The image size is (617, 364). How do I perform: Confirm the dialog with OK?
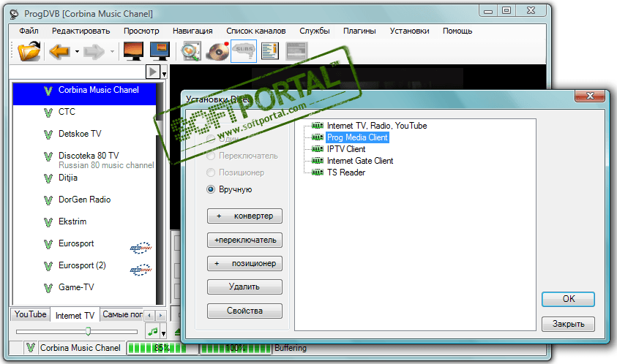point(568,299)
